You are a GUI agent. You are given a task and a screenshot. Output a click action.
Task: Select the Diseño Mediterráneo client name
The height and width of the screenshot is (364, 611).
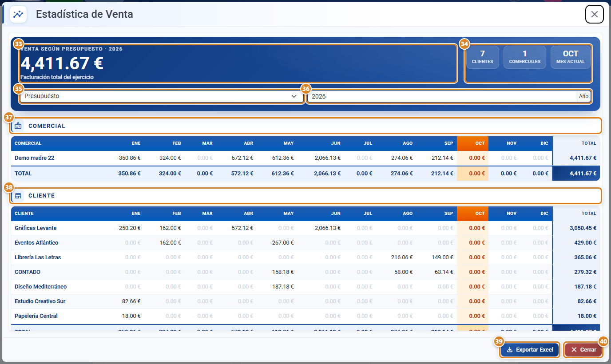click(x=41, y=287)
